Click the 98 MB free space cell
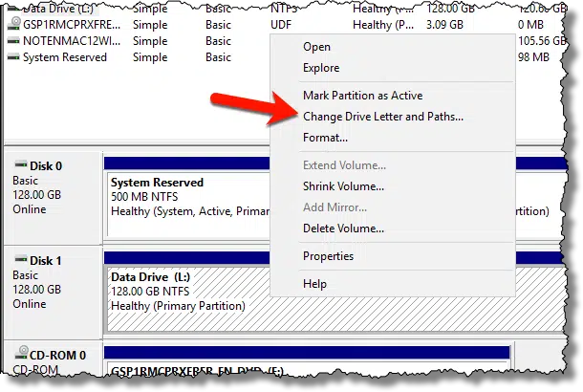 [533, 57]
